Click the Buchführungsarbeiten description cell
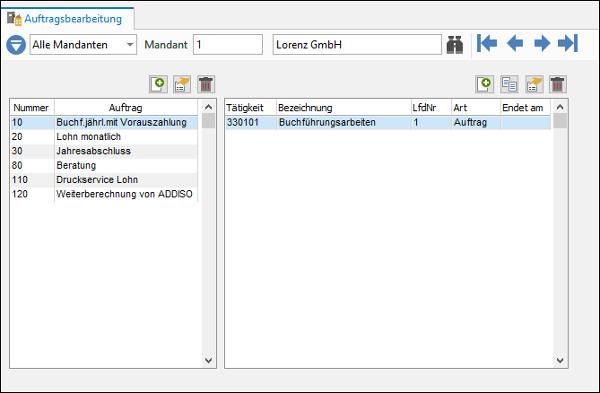Viewport: 600px width, 393px height. click(344, 122)
